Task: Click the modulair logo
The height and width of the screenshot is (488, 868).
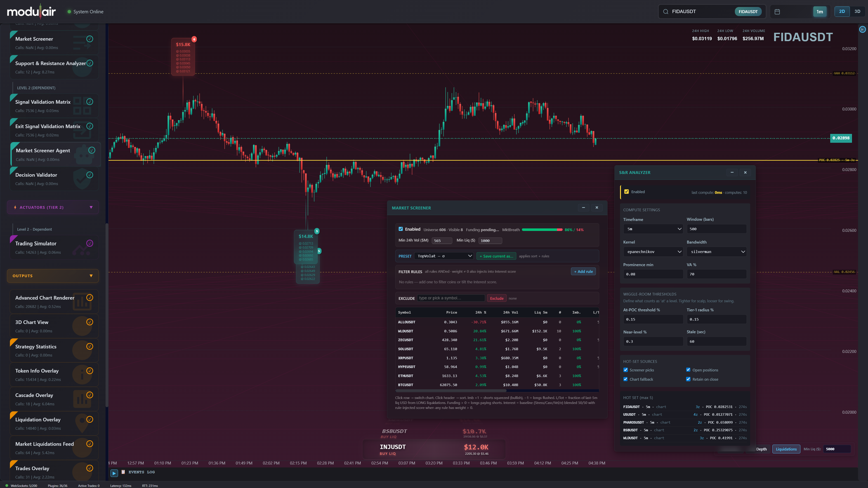Action: click(x=31, y=12)
